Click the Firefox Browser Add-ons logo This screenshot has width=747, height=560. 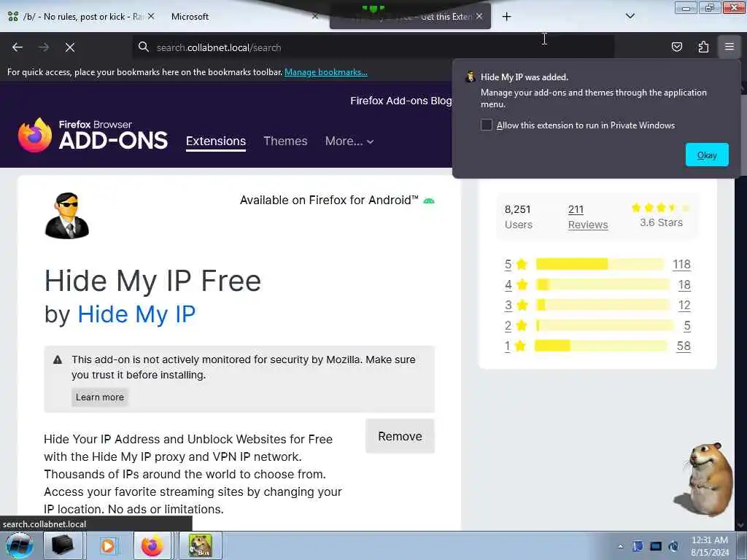(x=93, y=135)
